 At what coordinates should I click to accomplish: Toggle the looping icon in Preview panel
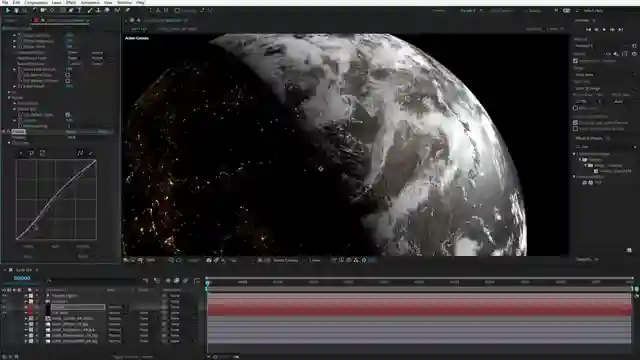634,53
